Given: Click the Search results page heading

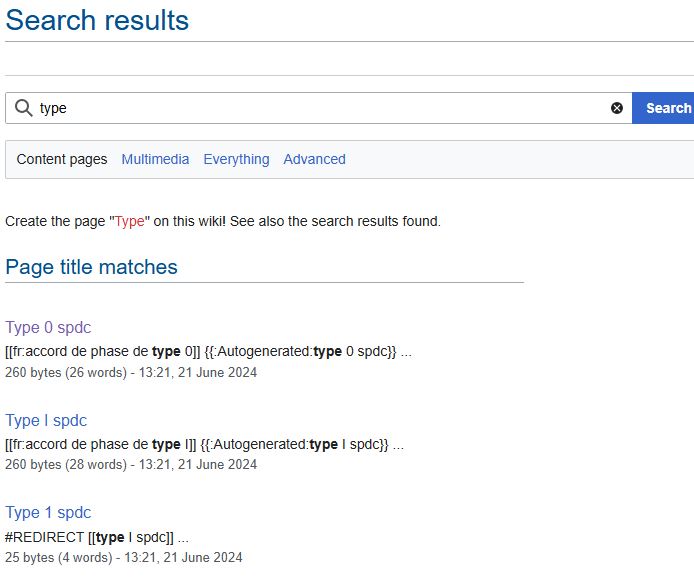Looking at the screenshot, I should coord(97,20).
